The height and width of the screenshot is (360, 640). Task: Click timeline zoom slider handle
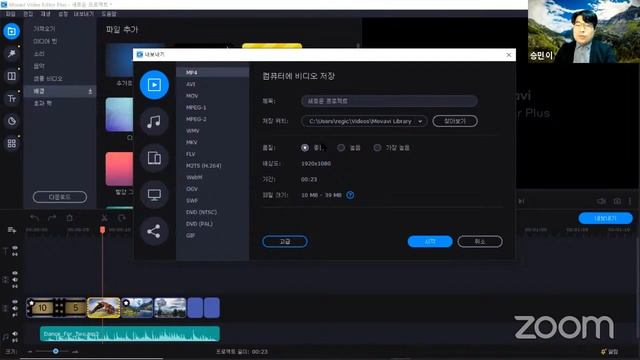click(x=56, y=351)
